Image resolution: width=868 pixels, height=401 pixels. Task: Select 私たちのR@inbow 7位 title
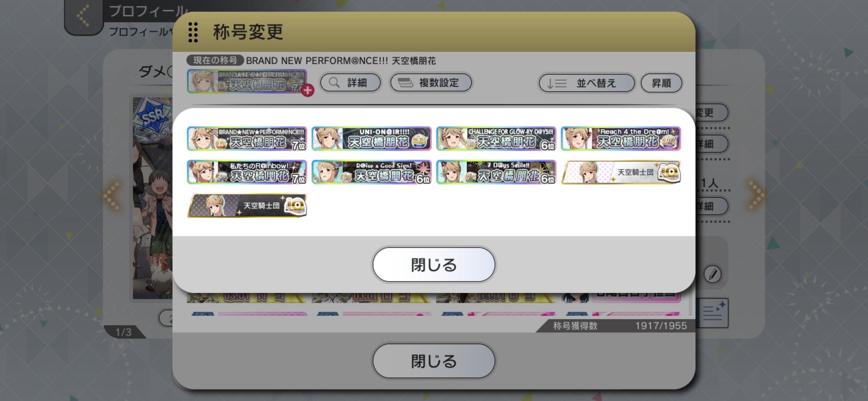point(247,172)
